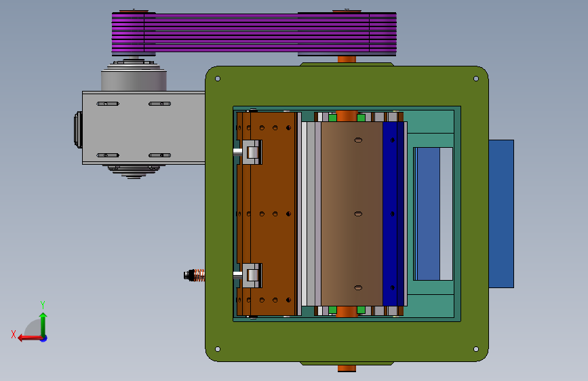588x381 pixels.
Task: Select the purple ribbed drive belt
Action: (x=254, y=33)
